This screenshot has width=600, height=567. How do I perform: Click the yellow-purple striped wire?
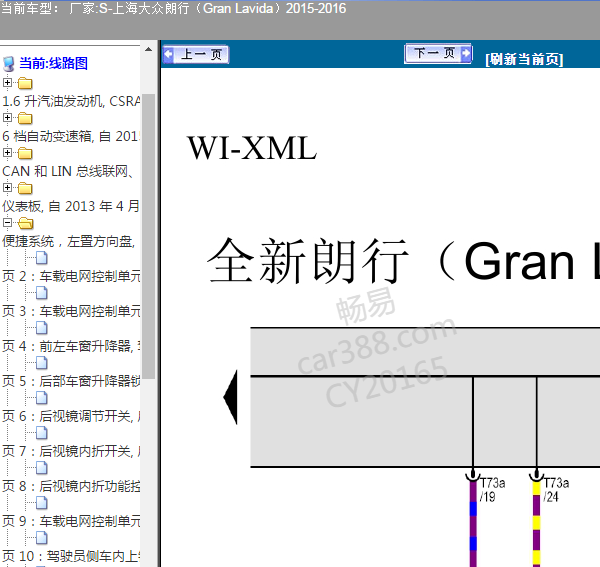coord(536,523)
